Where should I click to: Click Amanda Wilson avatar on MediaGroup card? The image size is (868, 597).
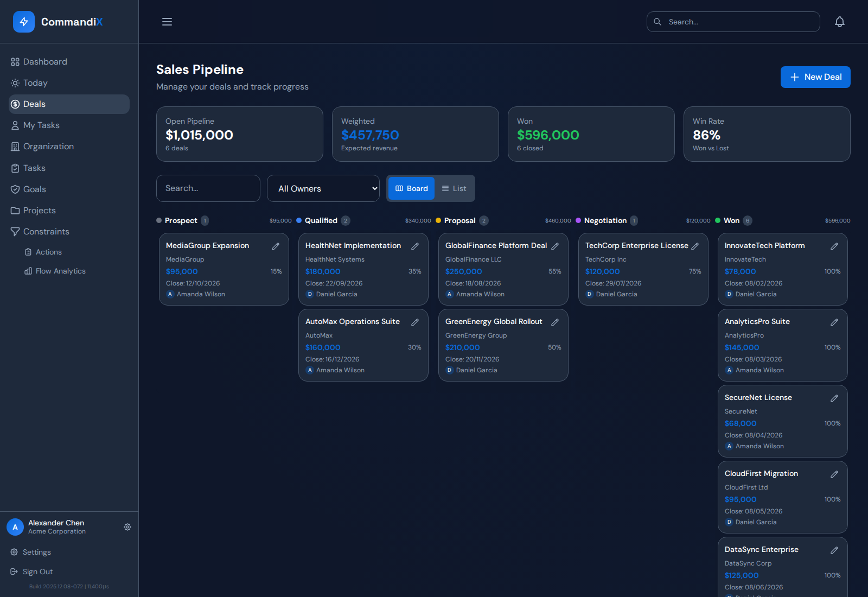click(x=170, y=294)
